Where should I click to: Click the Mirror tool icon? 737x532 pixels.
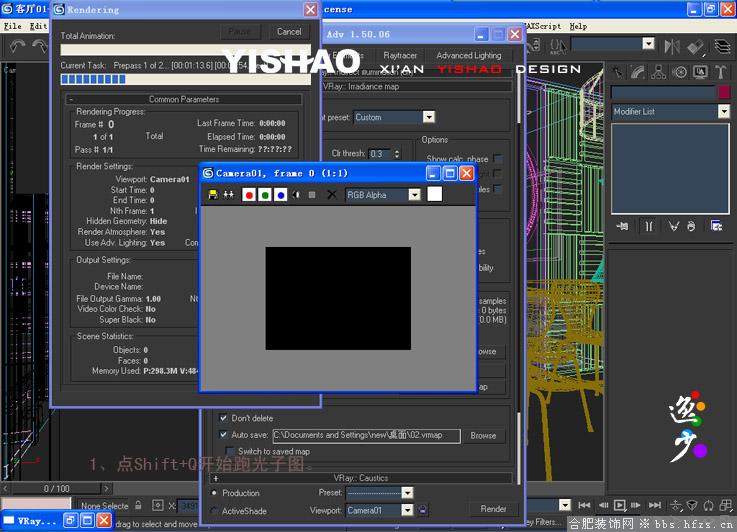672,46
